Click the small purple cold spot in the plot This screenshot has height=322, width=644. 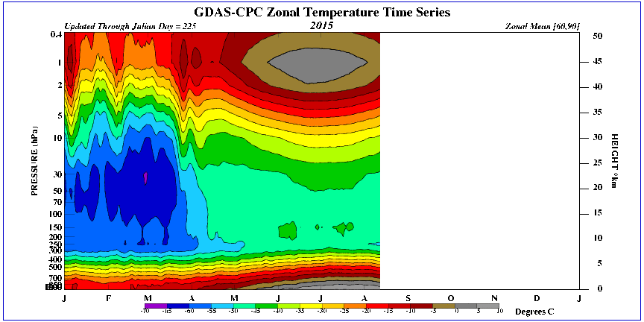tap(145, 178)
